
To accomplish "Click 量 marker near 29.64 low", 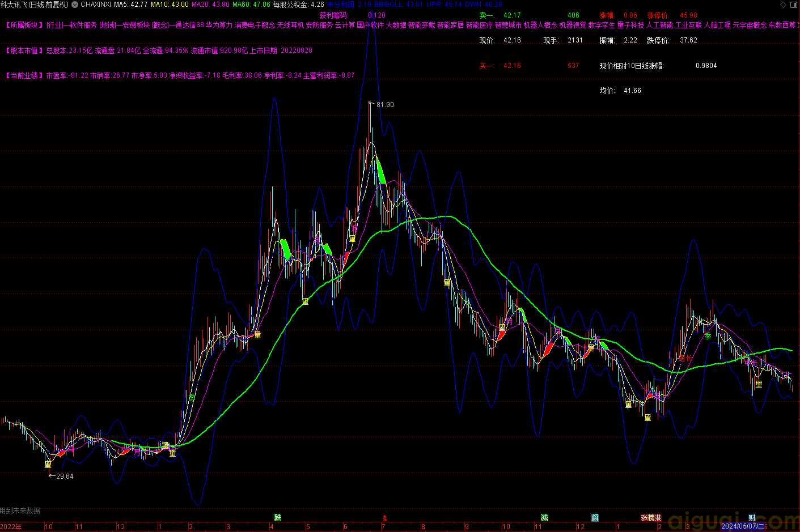I will tap(48, 465).
